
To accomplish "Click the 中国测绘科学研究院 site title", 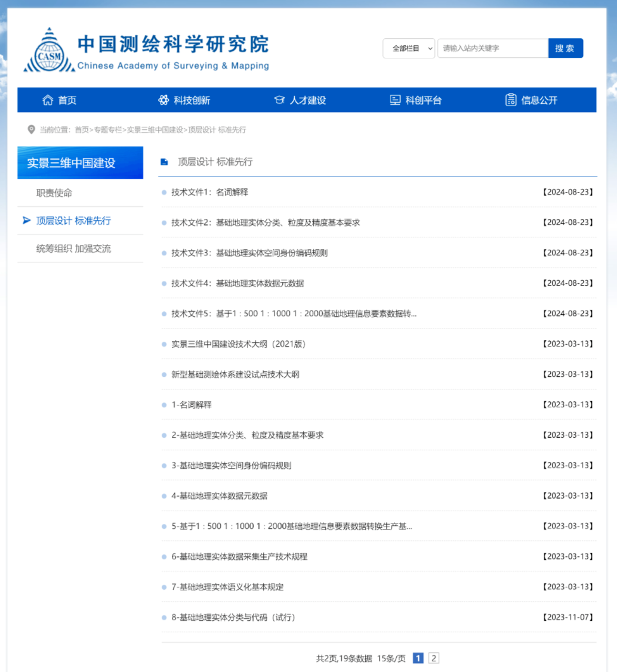I will 173,44.
